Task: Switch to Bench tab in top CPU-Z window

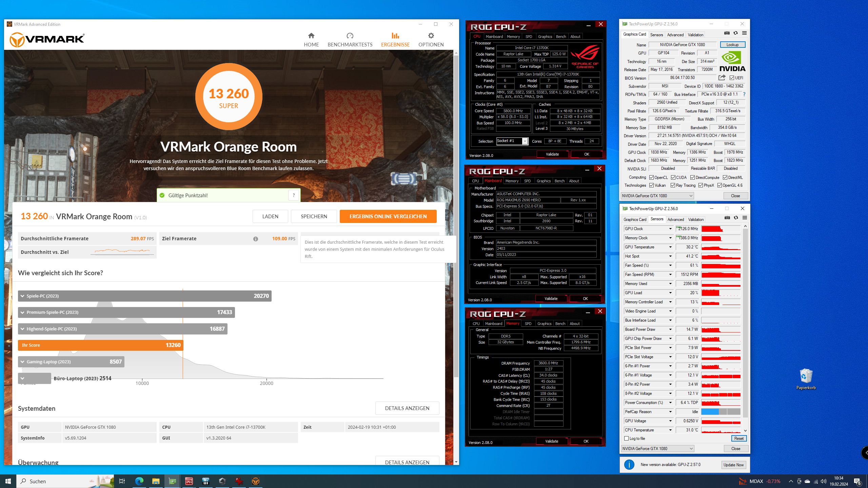Action: coord(561,37)
